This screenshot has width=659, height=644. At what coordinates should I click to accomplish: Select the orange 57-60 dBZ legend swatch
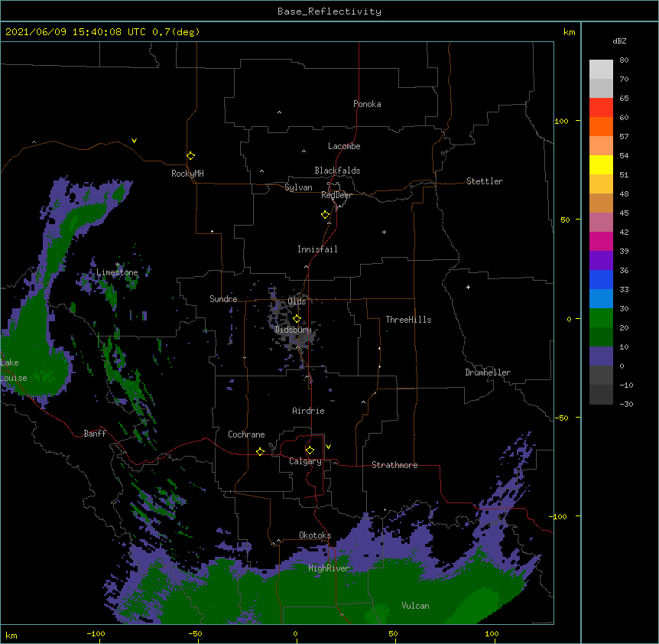pyautogui.click(x=601, y=126)
